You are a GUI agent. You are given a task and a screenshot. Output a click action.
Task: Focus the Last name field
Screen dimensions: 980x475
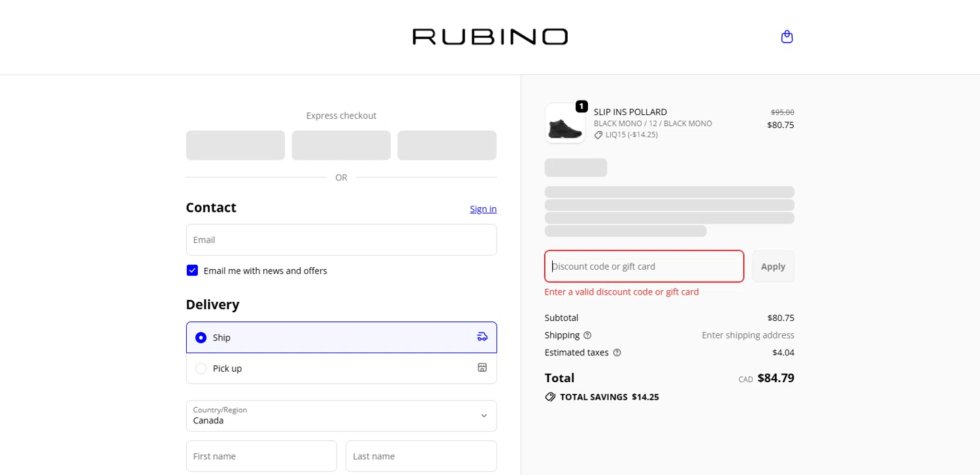tap(421, 456)
